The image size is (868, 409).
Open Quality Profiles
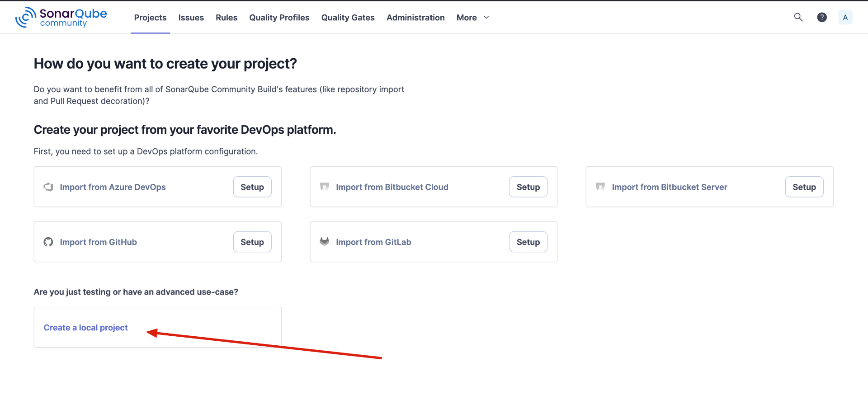(279, 18)
